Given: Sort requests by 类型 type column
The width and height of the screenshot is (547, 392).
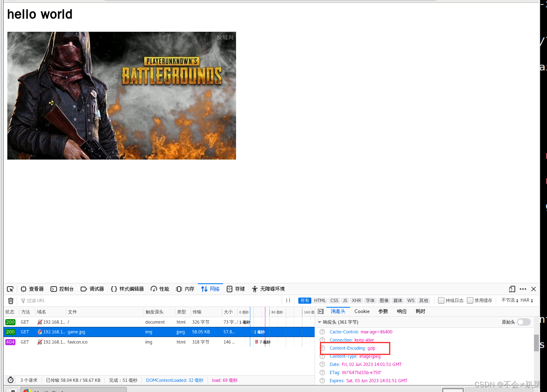Looking at the screenshot, I should point(183,312).
